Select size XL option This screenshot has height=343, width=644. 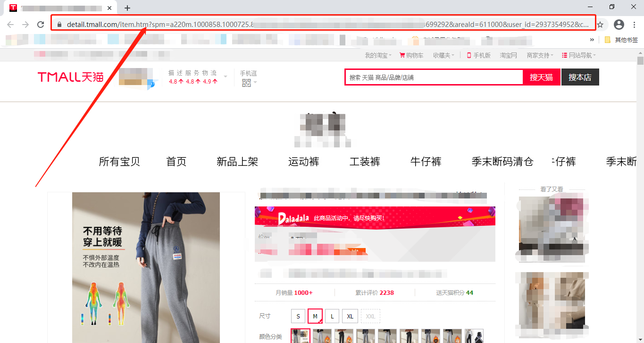350,316
